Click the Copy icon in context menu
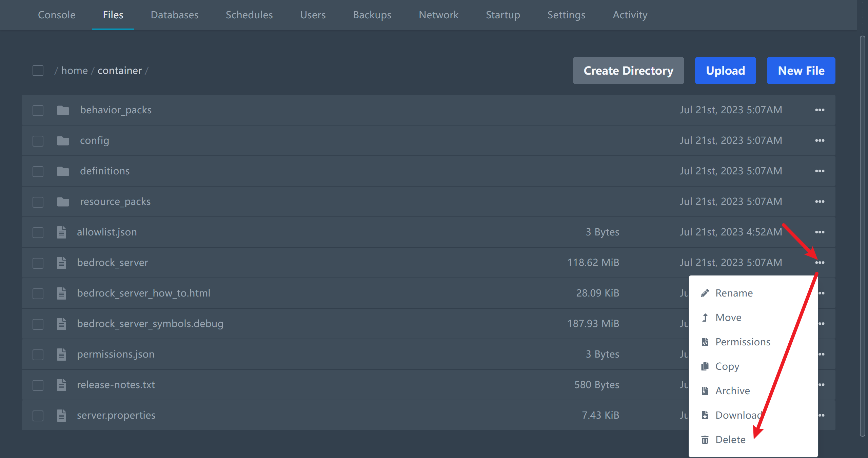 [x=705, y=366]
